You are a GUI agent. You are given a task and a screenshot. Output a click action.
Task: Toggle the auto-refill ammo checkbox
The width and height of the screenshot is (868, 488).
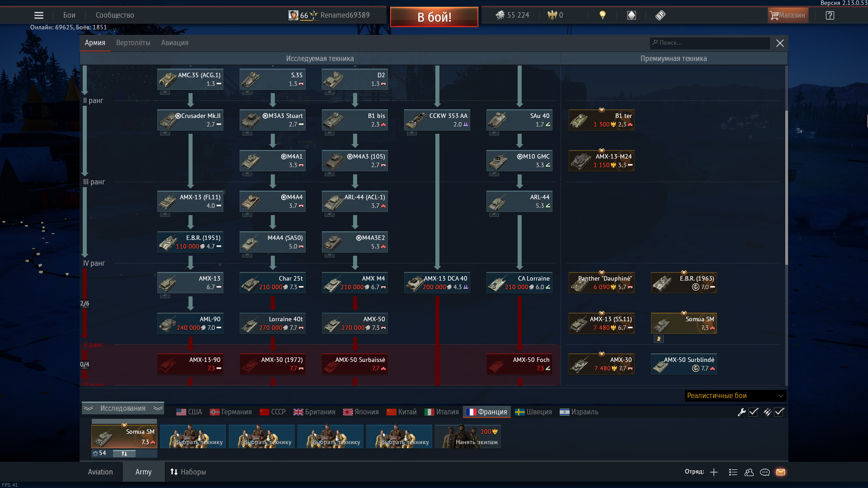(779, 412)
